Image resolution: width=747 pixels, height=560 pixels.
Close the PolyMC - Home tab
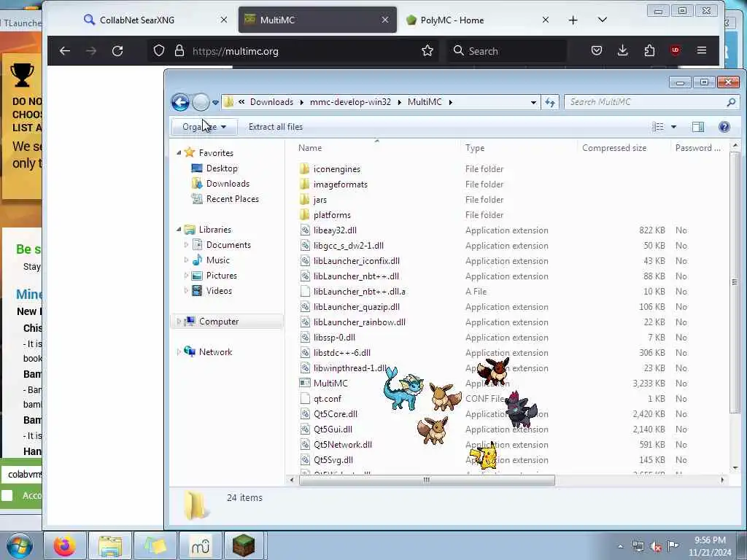click(x=546, y=20)
